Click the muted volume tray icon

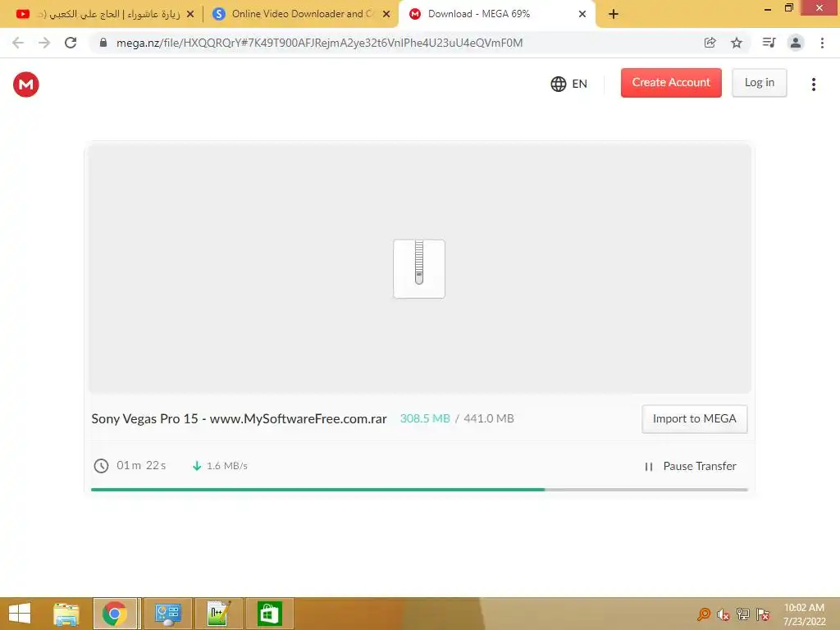724,614
